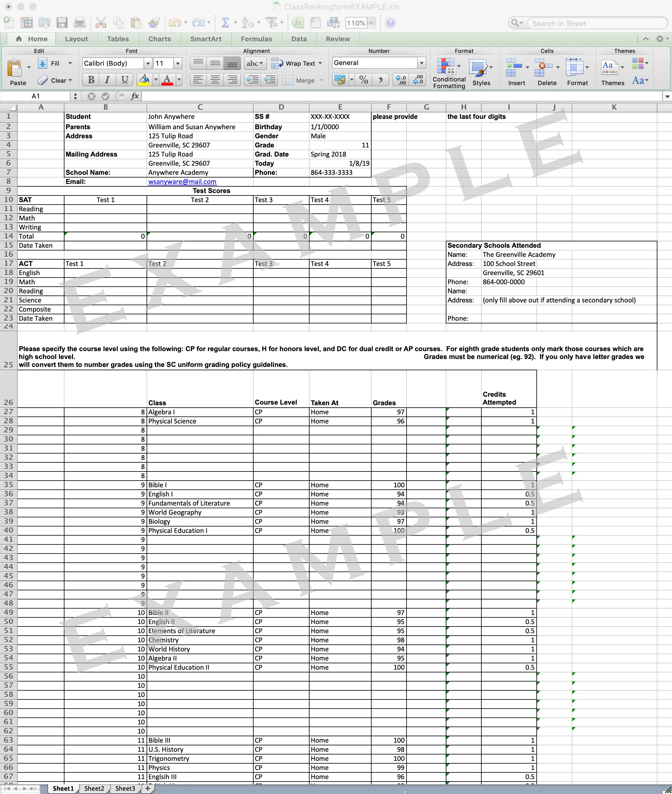Open the General number format dropdown
Viewport: 672px width, 794px height.
(x=421, y=63)
